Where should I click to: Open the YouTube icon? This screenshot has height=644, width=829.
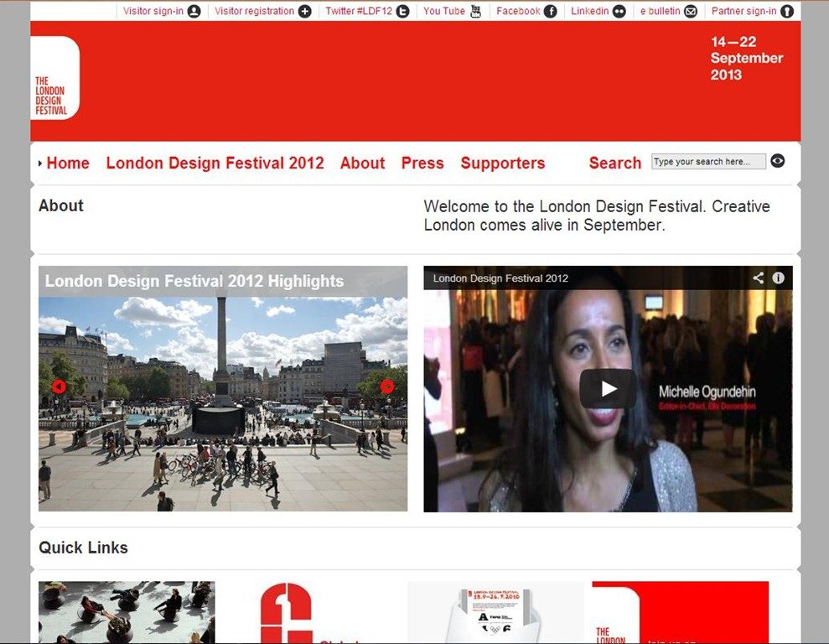click(x=476, y=11)
